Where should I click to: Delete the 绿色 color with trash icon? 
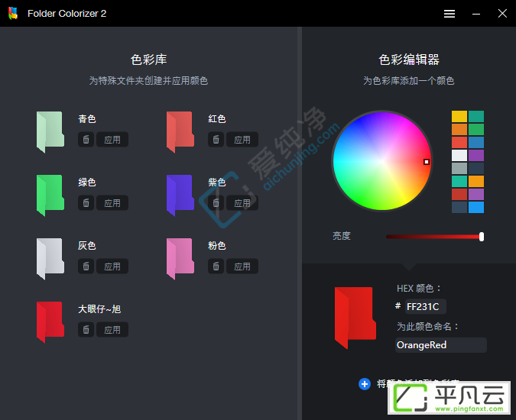[86, 203]
